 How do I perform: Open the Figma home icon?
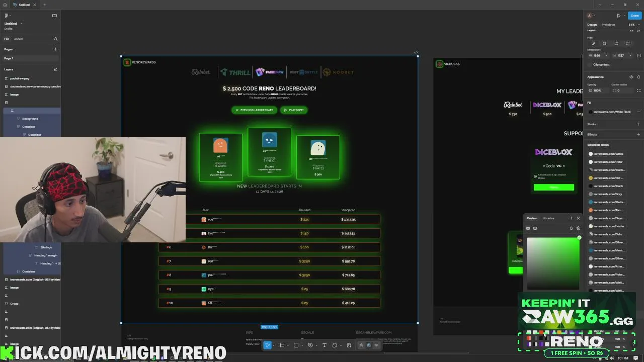click(5, 5)
